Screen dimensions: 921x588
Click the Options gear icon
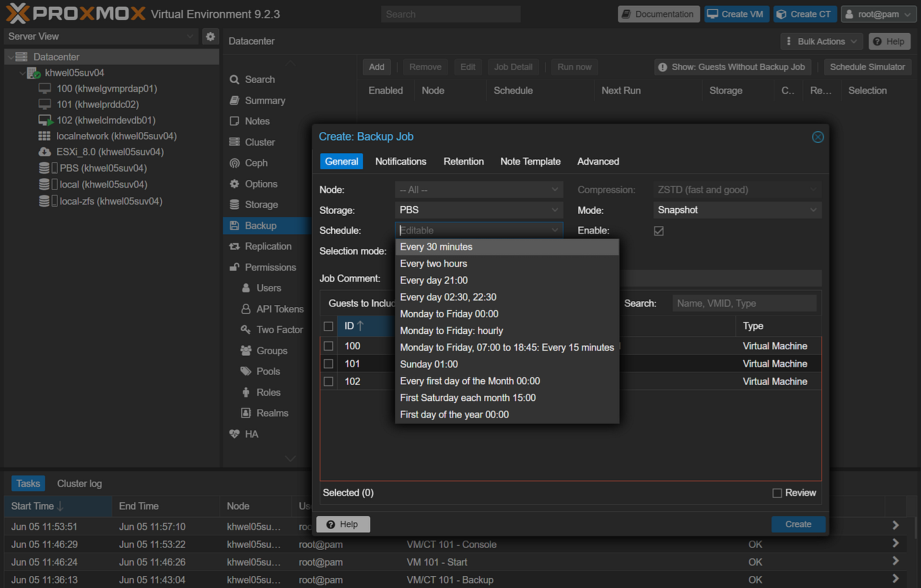click(234, 184)
